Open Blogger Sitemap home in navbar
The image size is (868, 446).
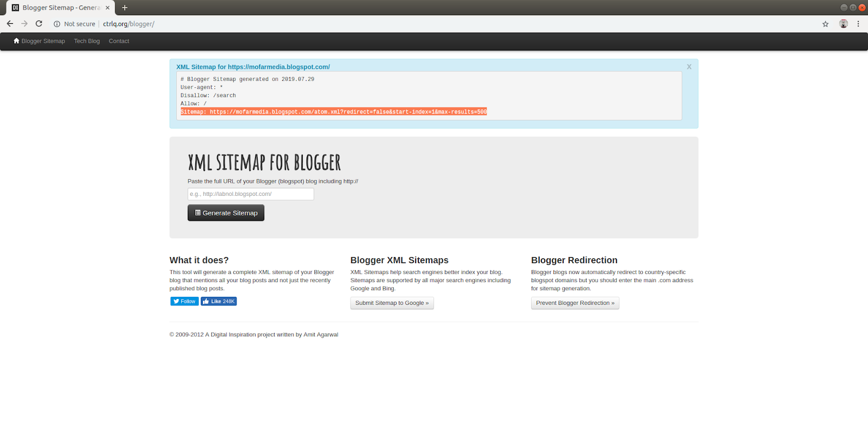pos(39,41)
